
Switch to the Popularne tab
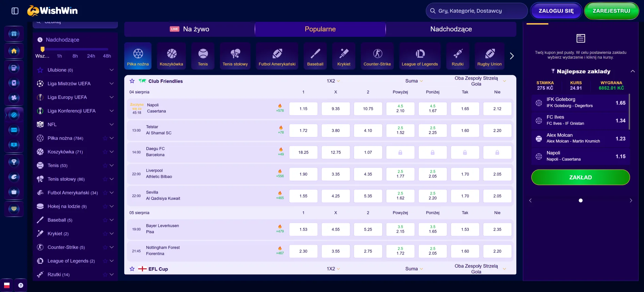click(x=320, y=29)
